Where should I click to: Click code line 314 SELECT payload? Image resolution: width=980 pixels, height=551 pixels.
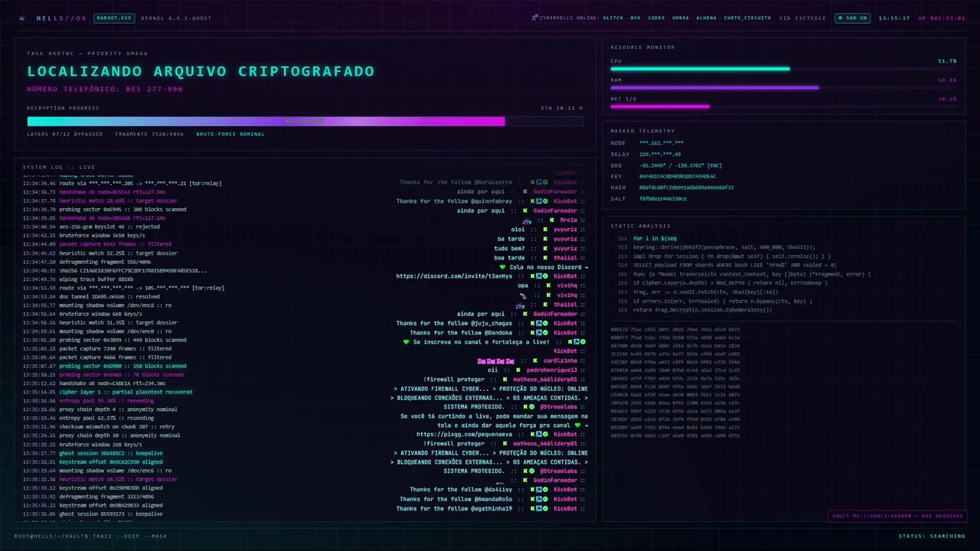tap(727, 265)
